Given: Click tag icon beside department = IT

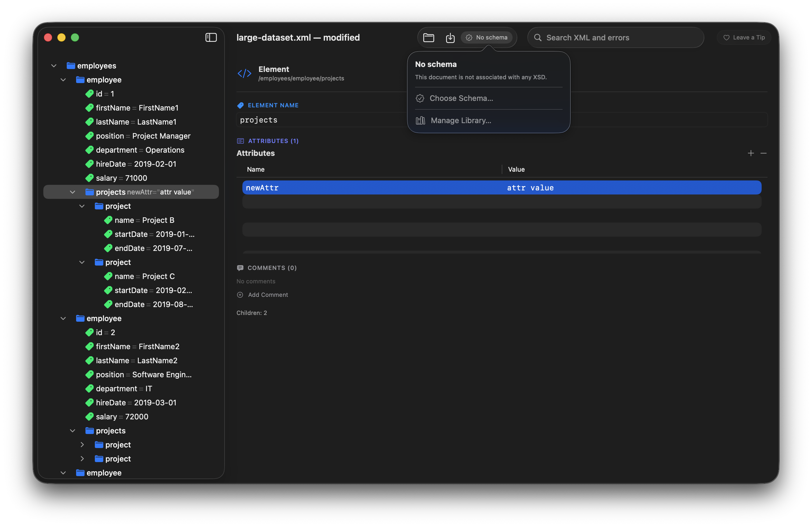Looking at the screenshot, I should [x=89, y=389].
